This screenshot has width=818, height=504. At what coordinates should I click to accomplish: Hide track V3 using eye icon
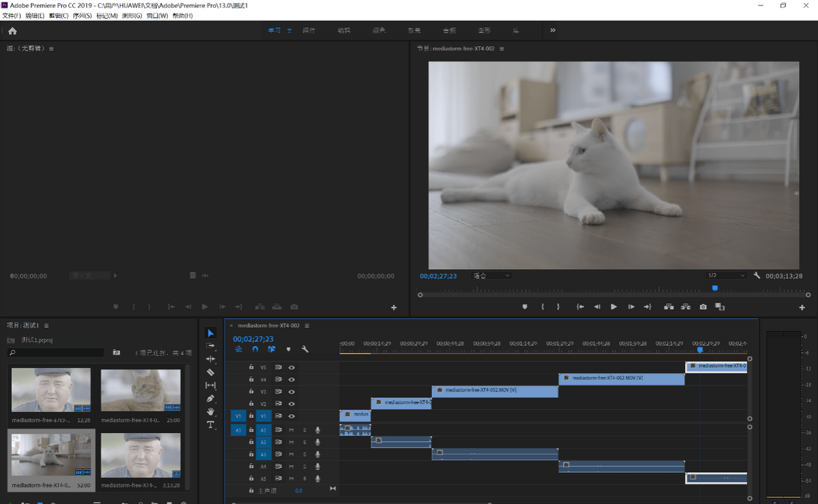tap(292, 392)
